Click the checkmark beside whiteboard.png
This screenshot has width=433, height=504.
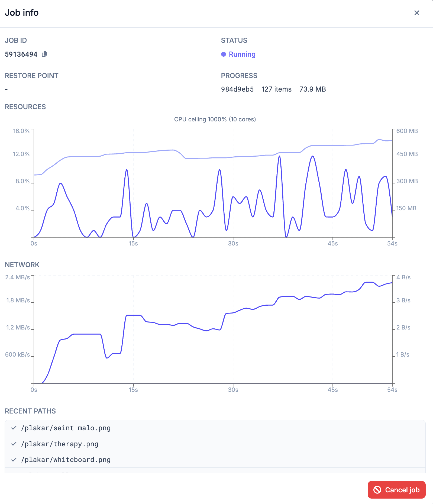pyautogui.click(x=14, y=460)
